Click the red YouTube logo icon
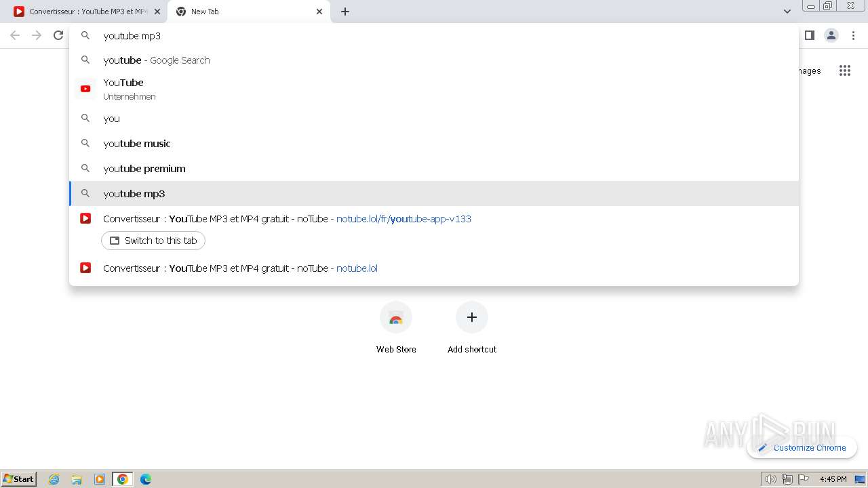Screen dimensions: 868x488 (x=85, y=89)
